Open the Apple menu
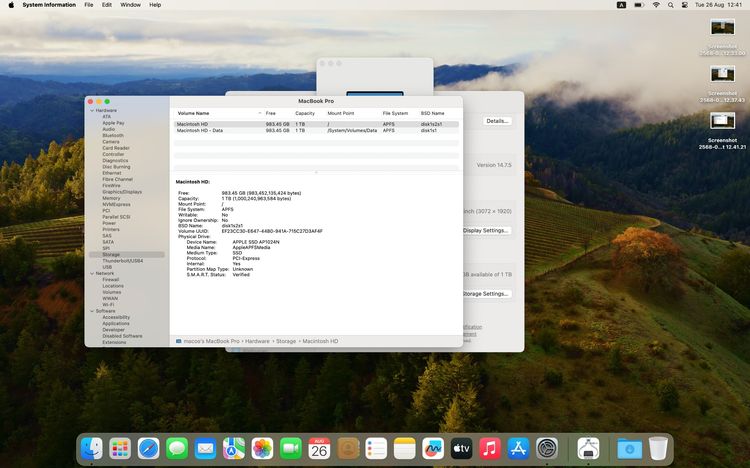This screenshot has height=468, width=750. (x=11, y=5)
